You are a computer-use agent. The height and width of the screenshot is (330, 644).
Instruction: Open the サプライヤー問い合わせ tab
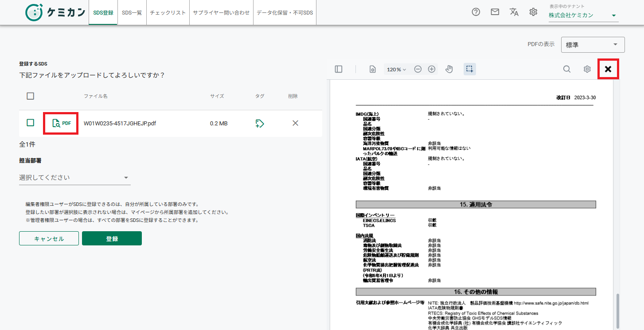coord(221,12)
